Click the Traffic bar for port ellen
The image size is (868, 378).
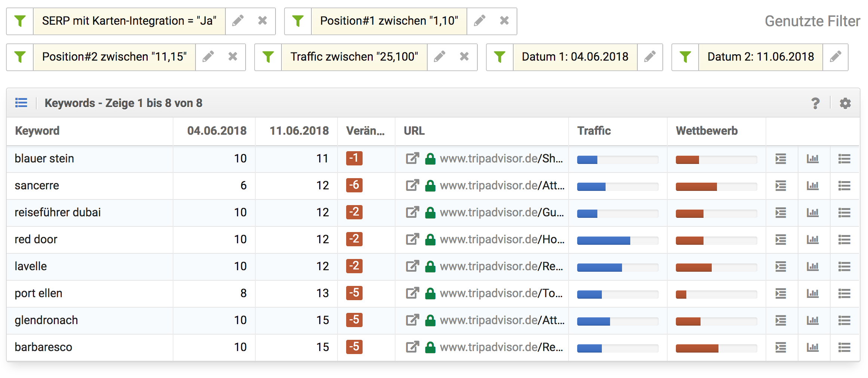point(617,294)
